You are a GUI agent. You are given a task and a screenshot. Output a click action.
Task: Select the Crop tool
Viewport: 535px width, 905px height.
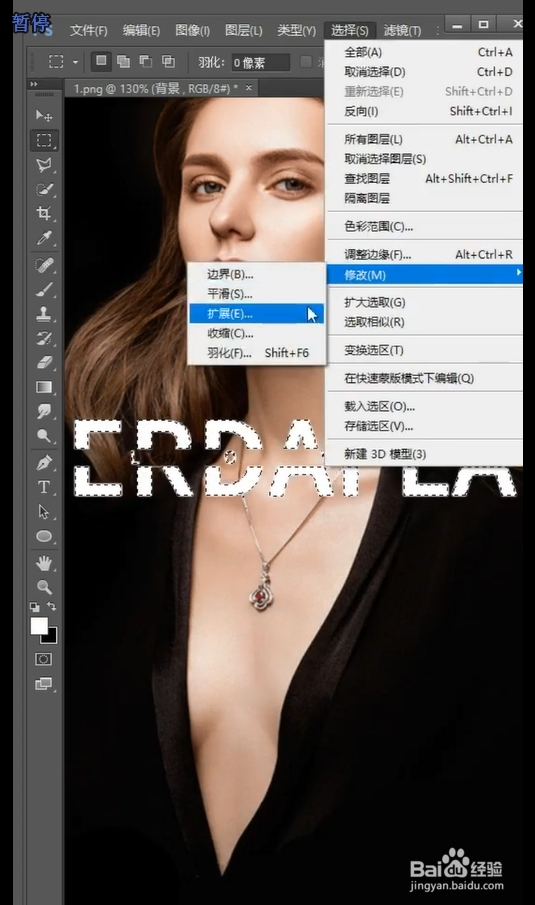click(x=44, y=213)
